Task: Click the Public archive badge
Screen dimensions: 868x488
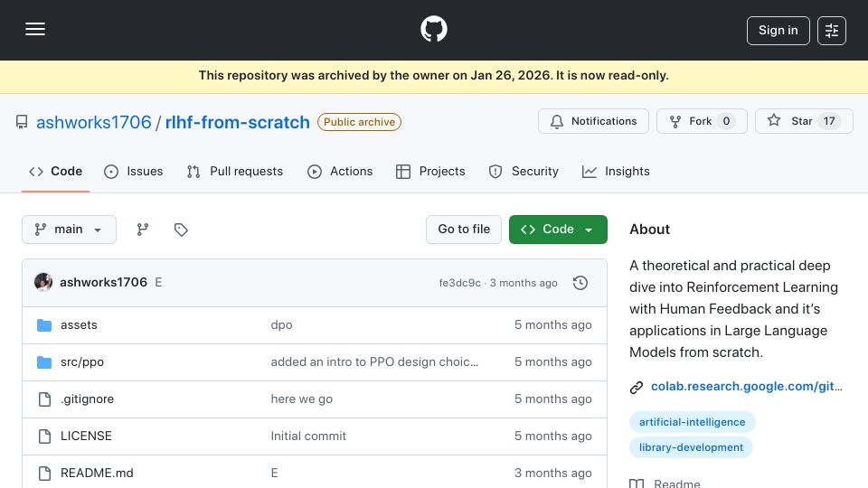Action: click(359, 122)
